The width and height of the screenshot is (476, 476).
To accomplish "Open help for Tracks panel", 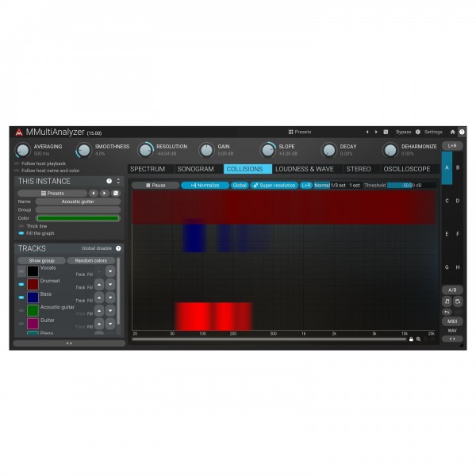I will tap(118, 248).
